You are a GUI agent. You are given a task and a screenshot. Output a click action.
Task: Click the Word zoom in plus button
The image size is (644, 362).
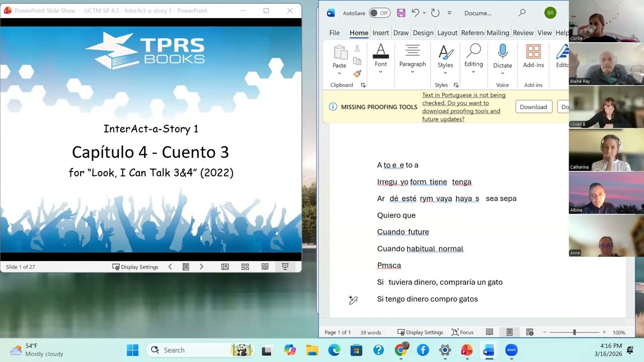pos(604,332)
